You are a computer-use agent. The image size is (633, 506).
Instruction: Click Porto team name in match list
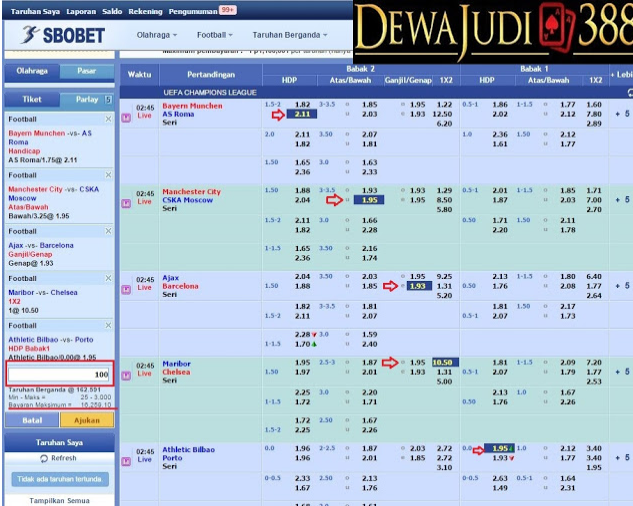pos(172,458)
